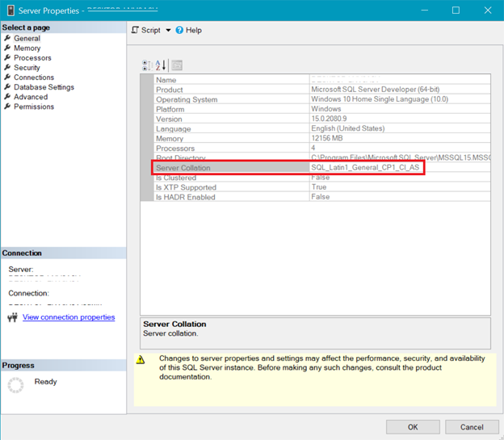The image size is (504, 440).
Task: Click the wrench icon beside Memory
Action: coord(7,48)
